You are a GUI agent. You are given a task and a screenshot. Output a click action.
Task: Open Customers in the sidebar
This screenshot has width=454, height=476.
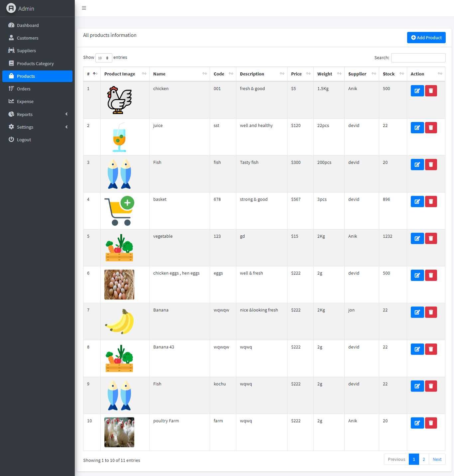point(28,38)
